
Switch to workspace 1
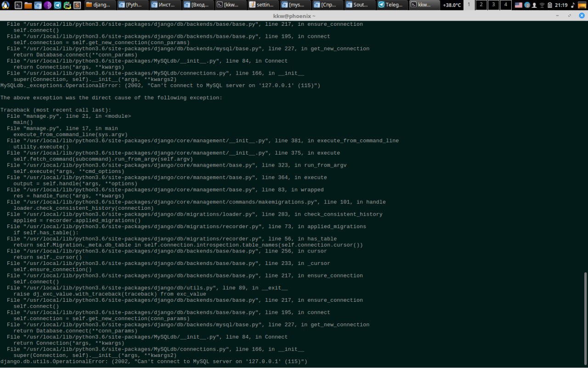[469, 5]
